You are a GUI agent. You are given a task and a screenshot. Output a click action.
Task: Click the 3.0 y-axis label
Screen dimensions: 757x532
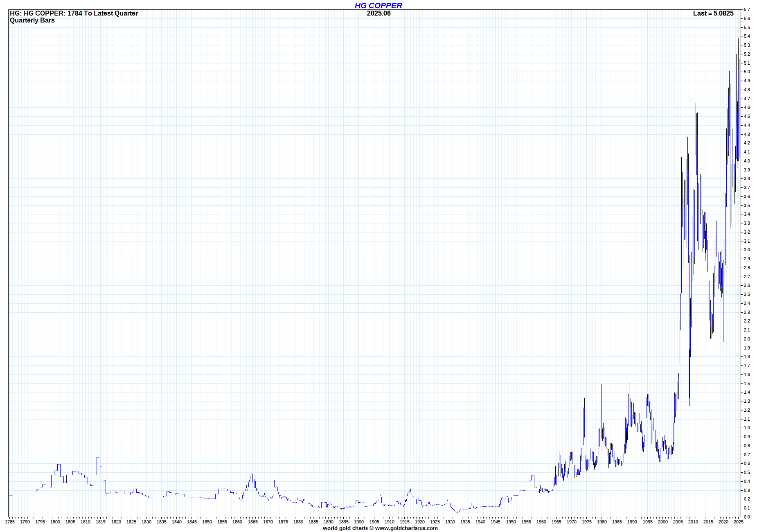[x=747, y=250]
